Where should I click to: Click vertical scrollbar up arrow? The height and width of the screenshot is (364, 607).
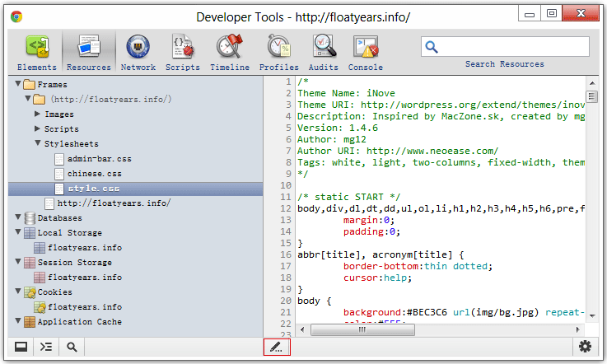click(x=592, y=83)
